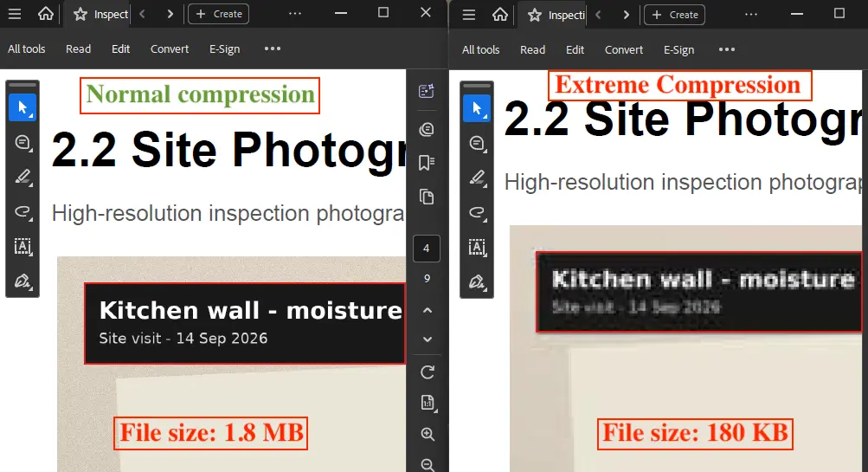Screen dimensions: 868x472
Task: Click Create button in left window
Action: point(219,14)
